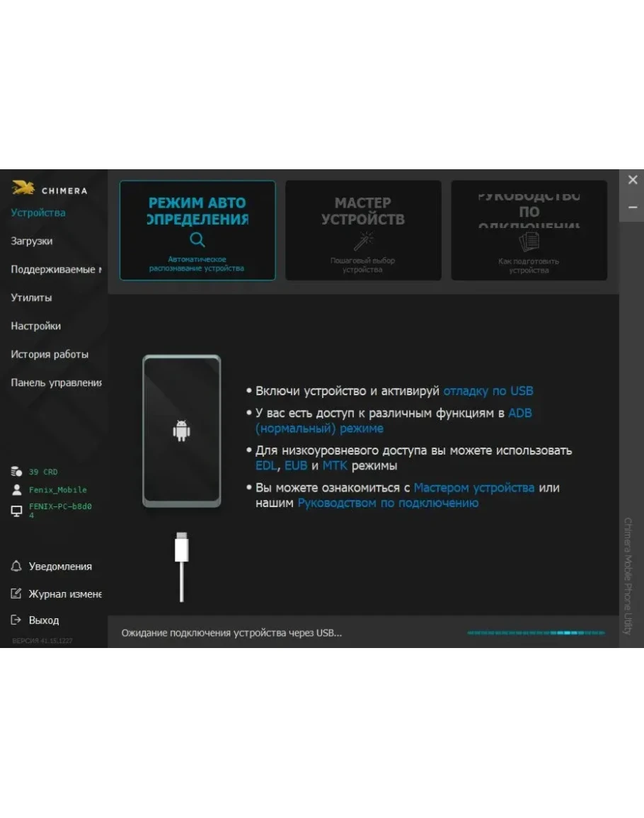Click the magnifier icon in auto-detect tile
Image resolution: width=644 pixels, height=818 pixels.
pyautogui.click(x=197, y=239)
